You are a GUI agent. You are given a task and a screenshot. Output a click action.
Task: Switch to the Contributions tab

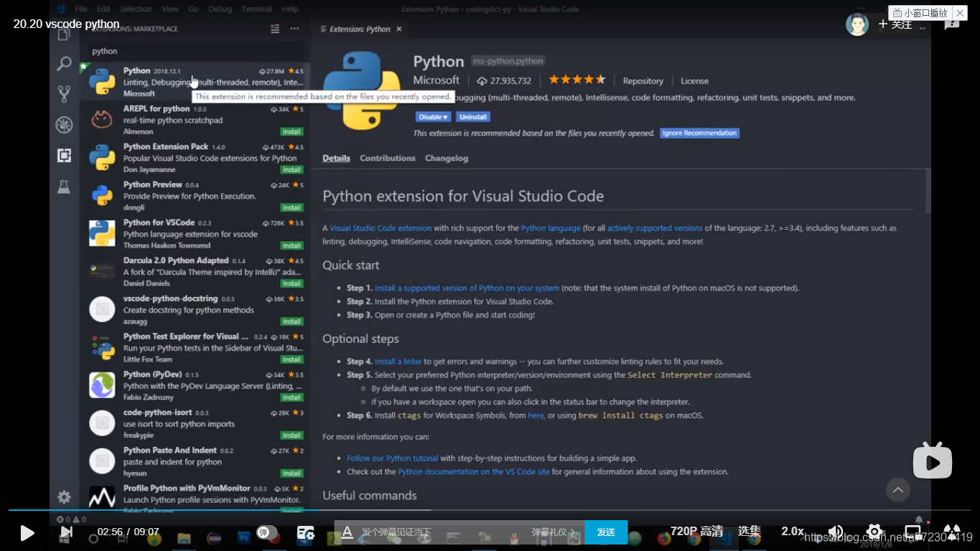click(387, 158)
